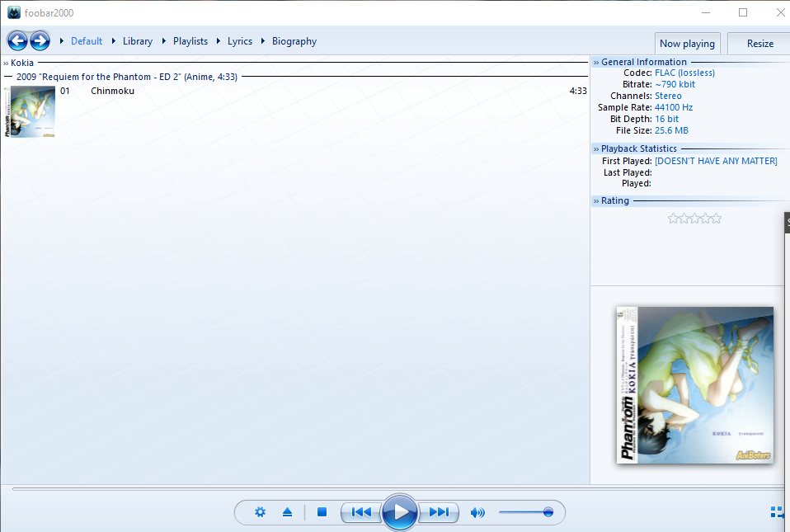Select the Requiem for the Phantom album header

tap(126, 77)
